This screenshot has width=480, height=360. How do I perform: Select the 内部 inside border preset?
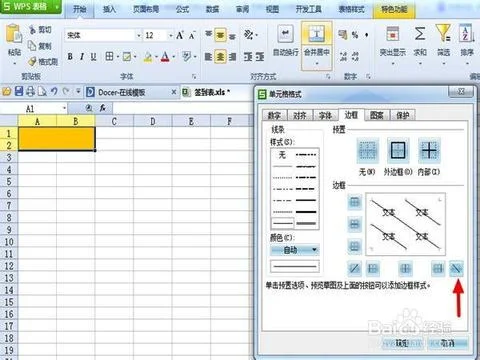[x=429, y=150]
